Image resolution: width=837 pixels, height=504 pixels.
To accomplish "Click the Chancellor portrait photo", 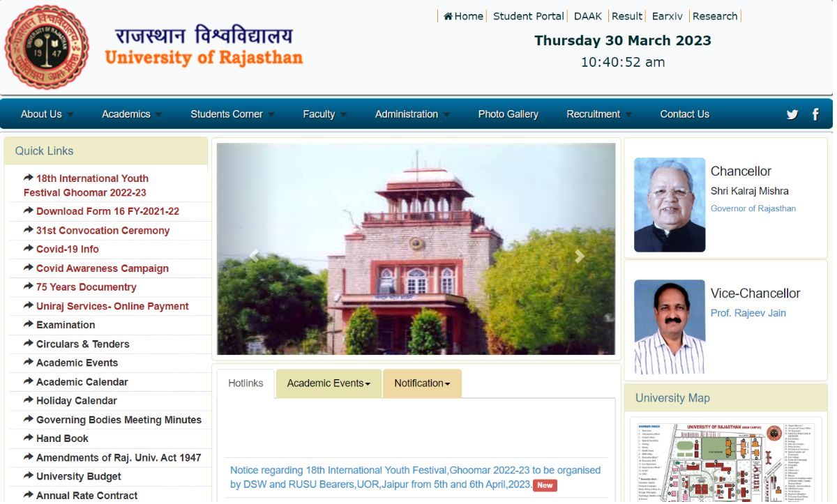I will point(670,205).
